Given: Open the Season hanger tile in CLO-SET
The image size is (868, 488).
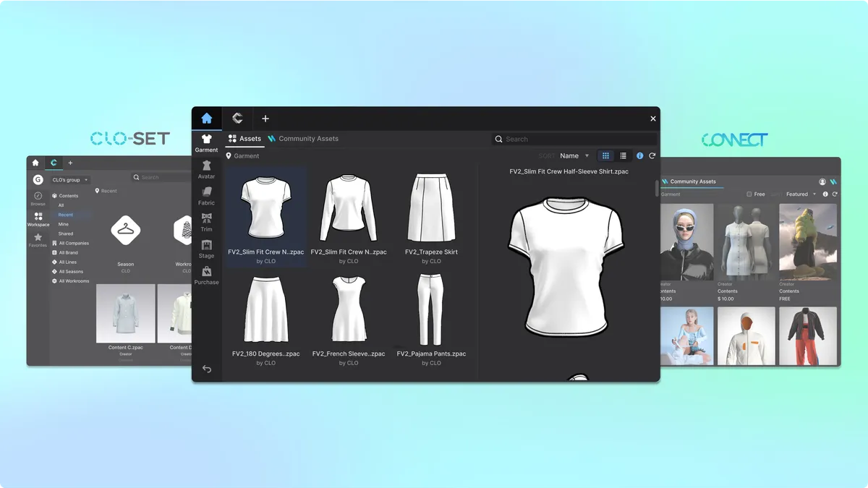Looking at the screenshot, I should coord(126,230).
